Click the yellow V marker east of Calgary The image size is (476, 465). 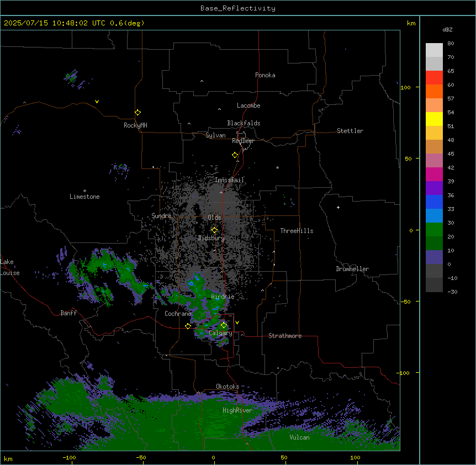point(237,323)
